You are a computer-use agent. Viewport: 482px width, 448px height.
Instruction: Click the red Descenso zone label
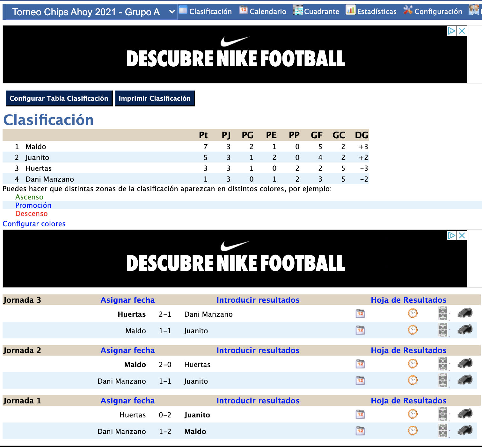click(x=32, y=213)
